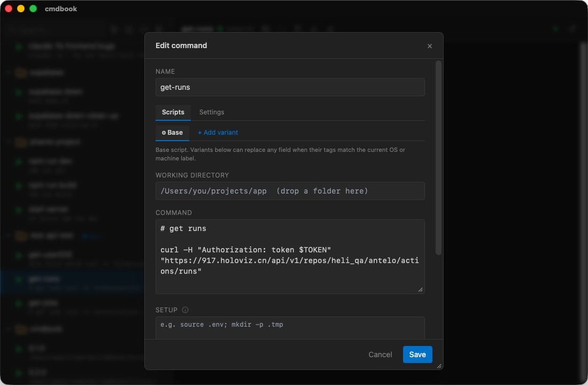
Task: Click the gear icon on Base tab
Action: point(164,133)
